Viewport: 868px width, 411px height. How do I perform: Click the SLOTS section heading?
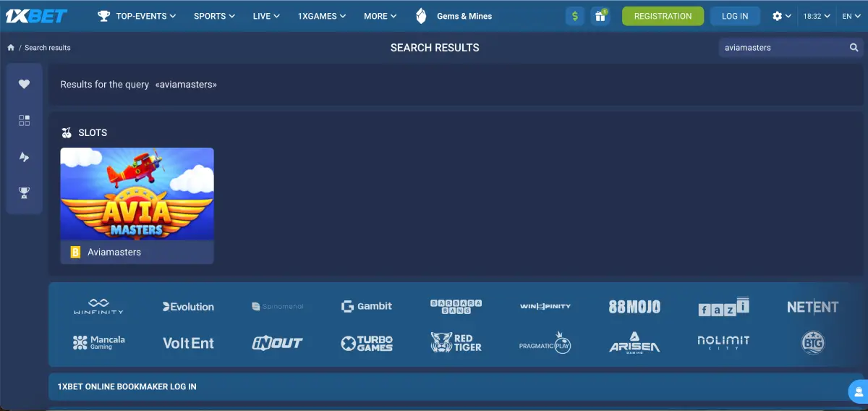[x=93, y=133]
